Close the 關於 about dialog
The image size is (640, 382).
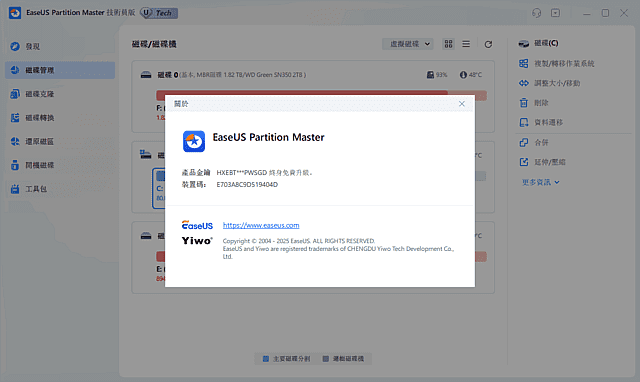(462, 104)
